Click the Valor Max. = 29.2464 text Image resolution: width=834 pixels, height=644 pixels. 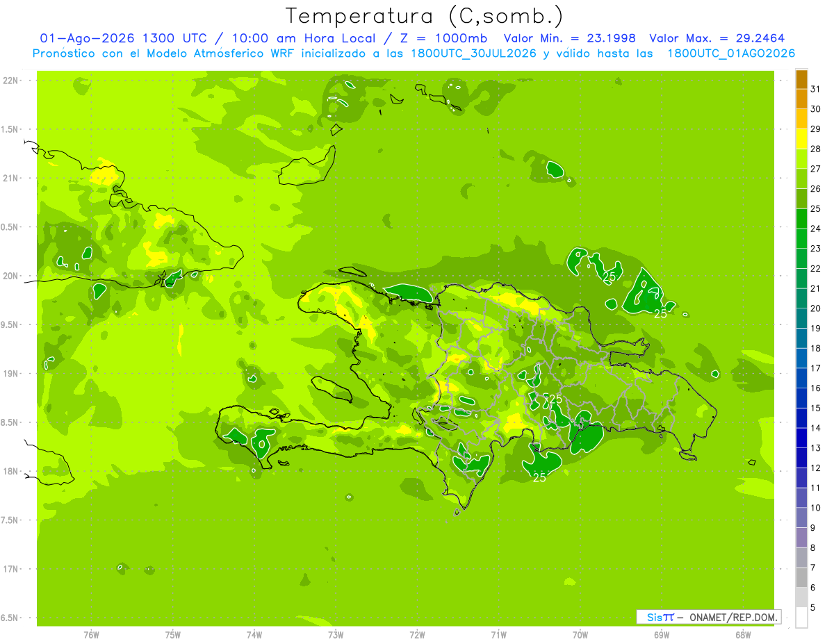point(717,38)
